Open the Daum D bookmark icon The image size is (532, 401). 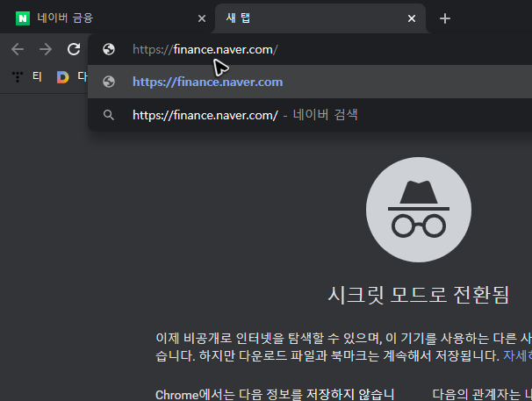point(62,77)
